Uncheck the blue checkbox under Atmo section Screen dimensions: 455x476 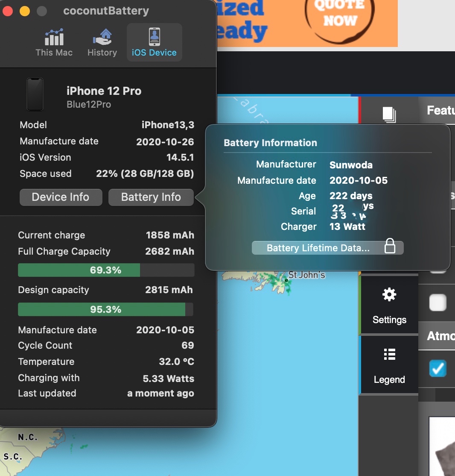(x=437, y=368)
